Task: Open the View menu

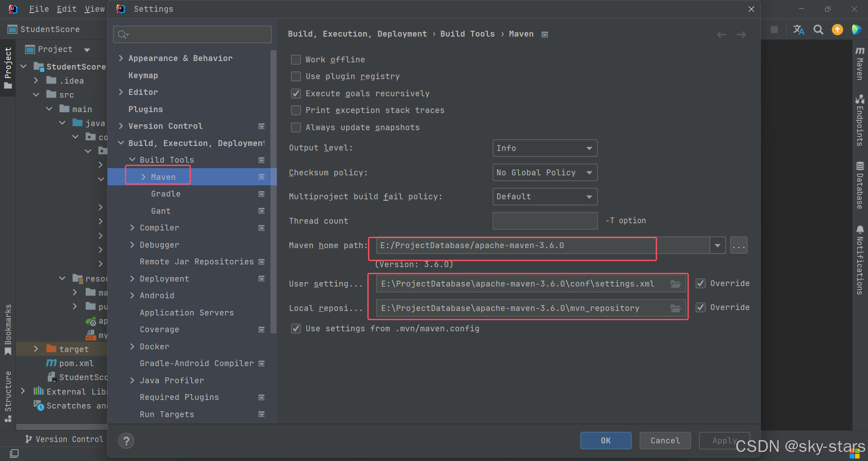Action: click(x=94, y=9)
